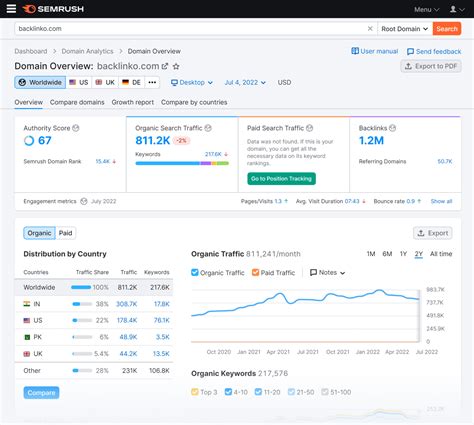
Task: Click the DE flag icon in database selector
Action: (x=125, y=82)
